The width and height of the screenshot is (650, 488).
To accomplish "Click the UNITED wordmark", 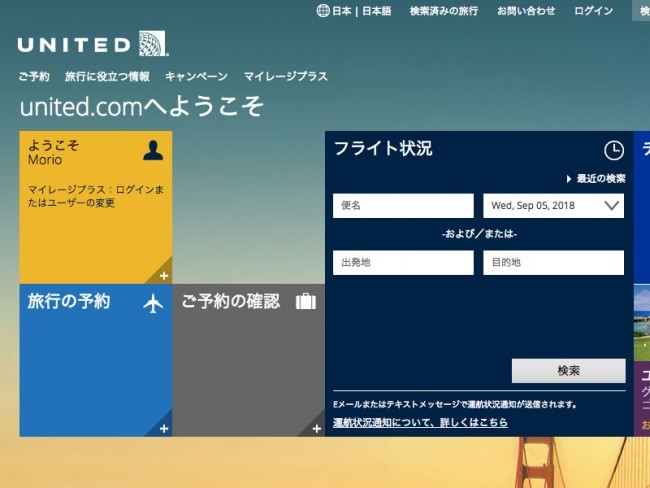I will click(x=74, y=45).
